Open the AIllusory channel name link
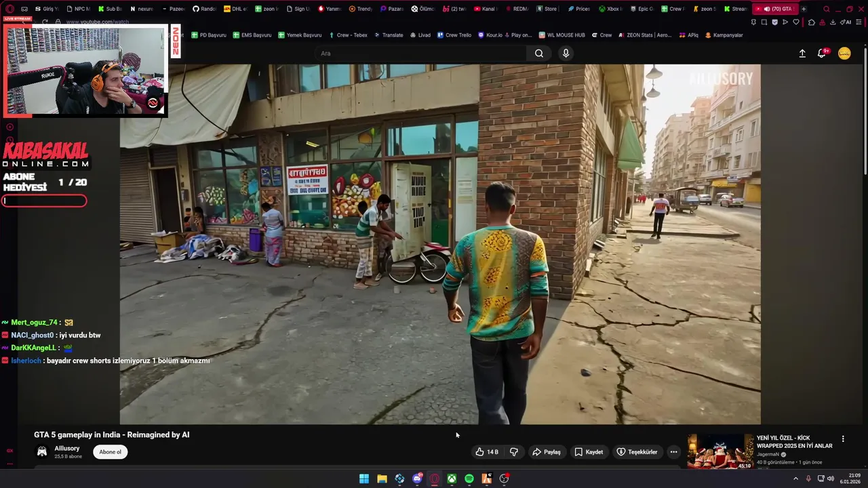Screen dimensions: 868x488 (67, 449)
